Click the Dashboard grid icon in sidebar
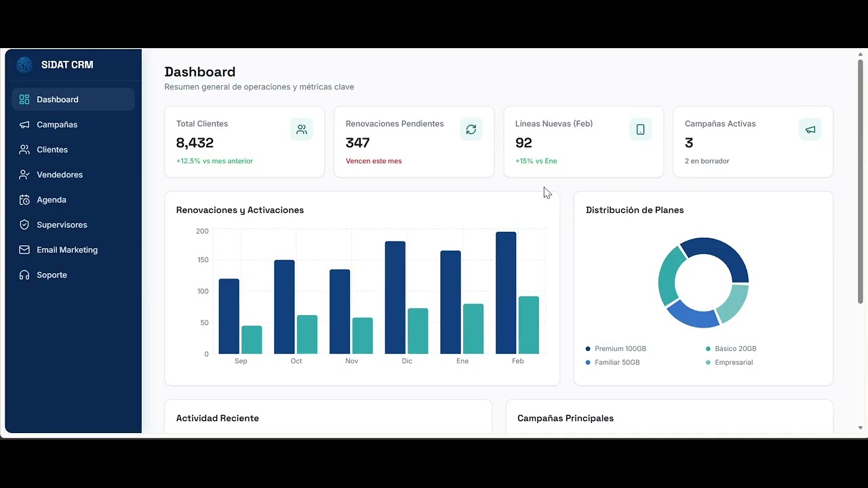Viewport: 868px width, 488px height. pyautogui.click(x=24, y=100)
